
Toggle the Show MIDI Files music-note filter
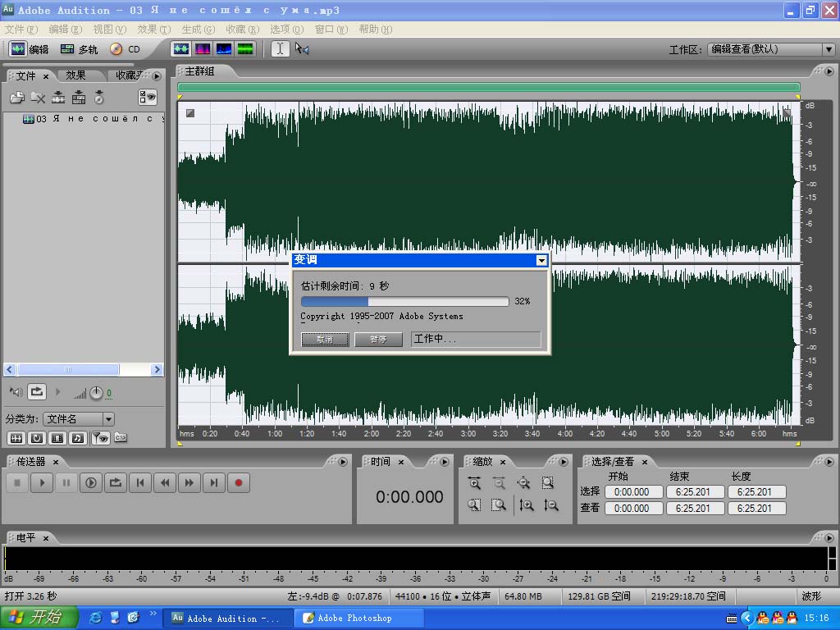(x=78, y=438)
